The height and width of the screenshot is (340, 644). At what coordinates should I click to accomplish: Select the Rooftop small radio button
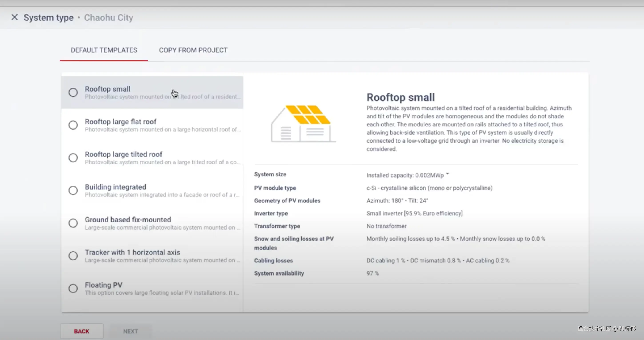click(73, 92)
